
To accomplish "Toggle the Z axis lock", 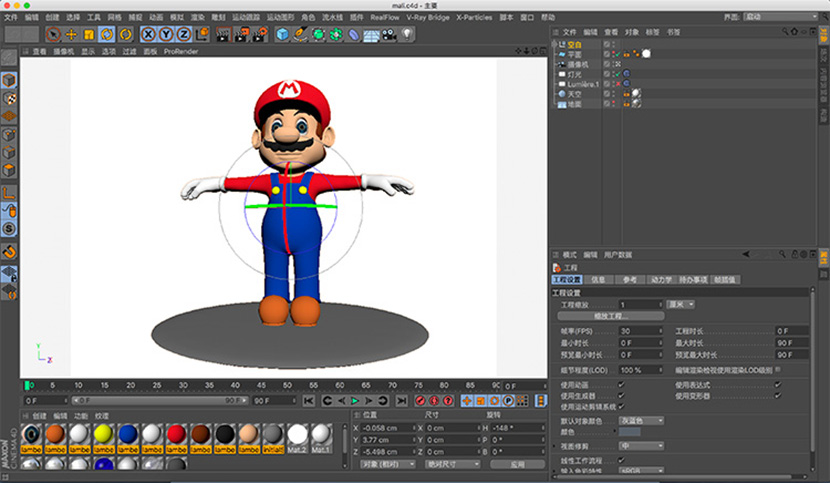I will point(183,34).
